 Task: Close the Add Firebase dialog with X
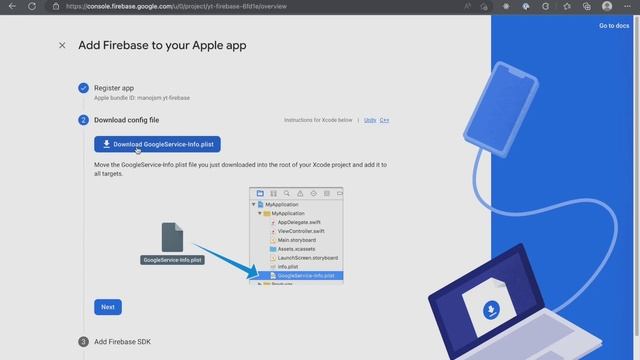tap(62, 45)
